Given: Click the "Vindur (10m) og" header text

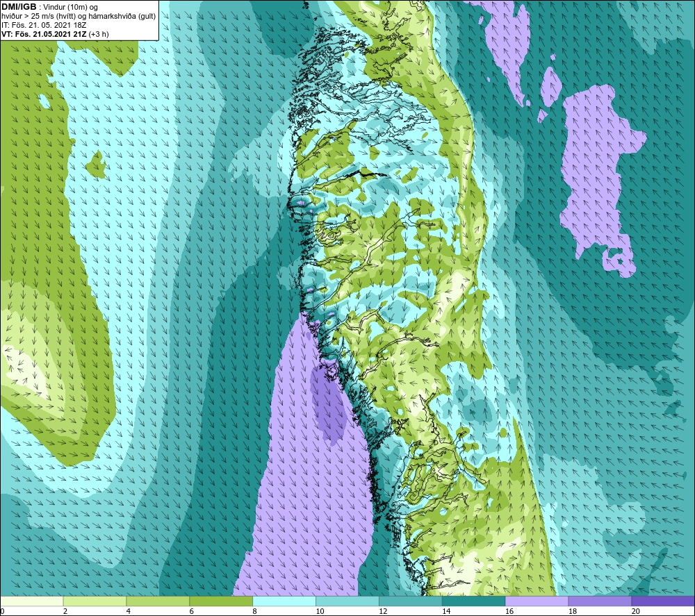Looking at the screenshot, I should (x=72, y=8).
